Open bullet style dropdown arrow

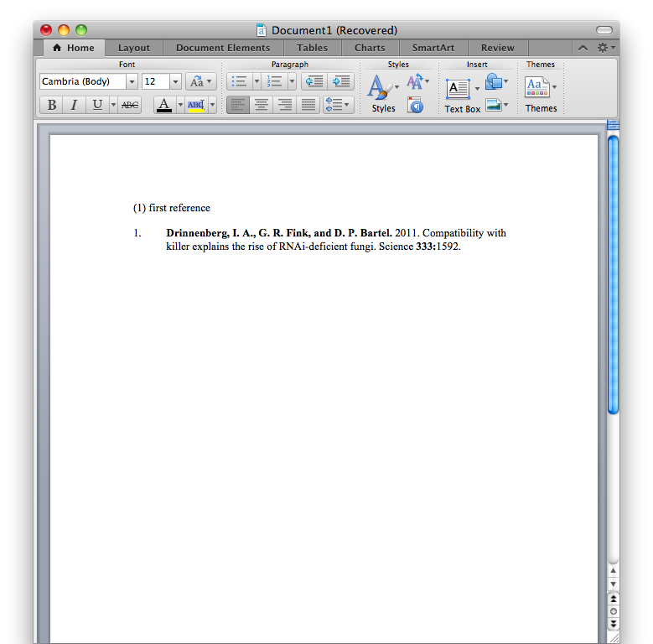pyautogui.click(x=257, y=81)
